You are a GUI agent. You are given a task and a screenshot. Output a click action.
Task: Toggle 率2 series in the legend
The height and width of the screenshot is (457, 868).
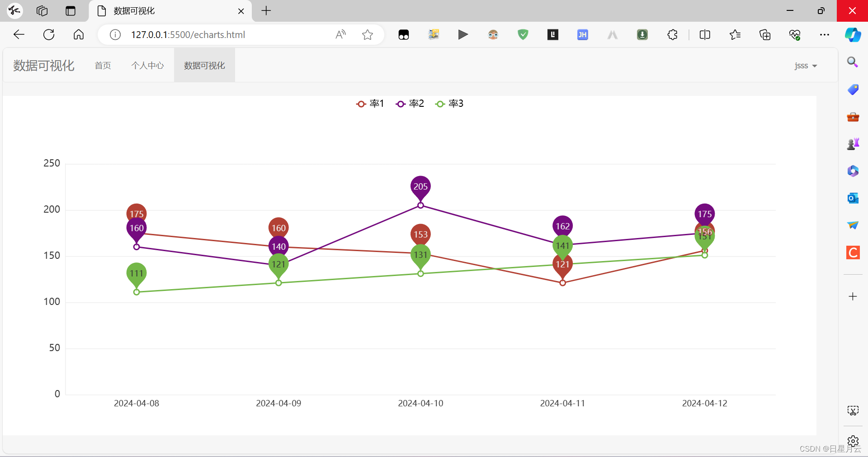click(x=410, y=104)
